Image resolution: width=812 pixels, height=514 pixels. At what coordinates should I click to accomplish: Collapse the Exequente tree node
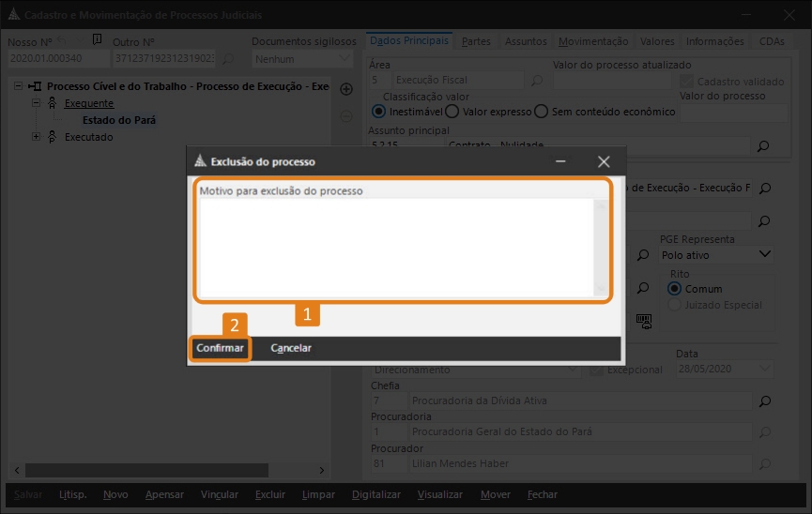[x=37, y=103]
